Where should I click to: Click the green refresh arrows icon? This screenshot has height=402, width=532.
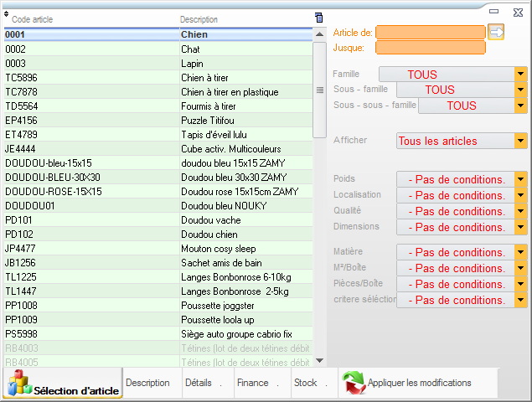pyautogui.click(x=353, y=384)
